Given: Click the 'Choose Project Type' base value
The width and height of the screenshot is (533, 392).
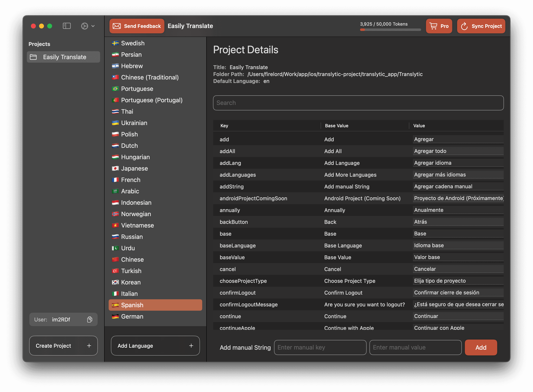Looking at the screenshot, I should pyautogui.click(x=350, y=281).
